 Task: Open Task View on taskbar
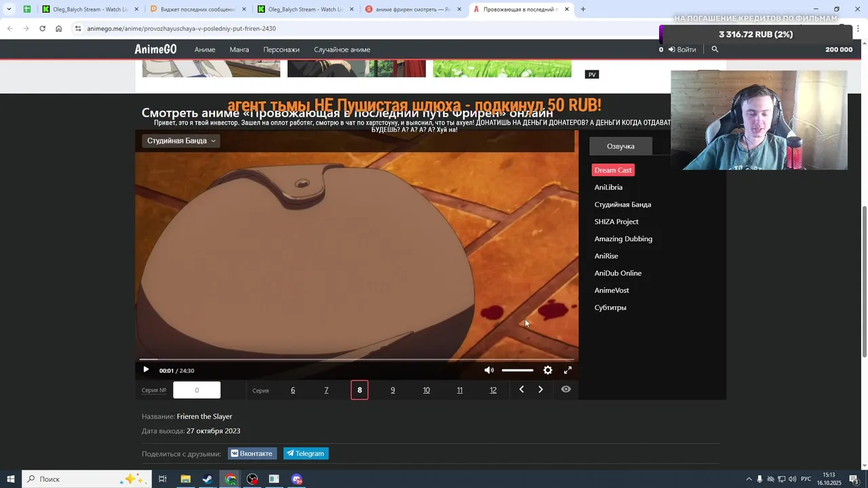[x=163, y=479]
